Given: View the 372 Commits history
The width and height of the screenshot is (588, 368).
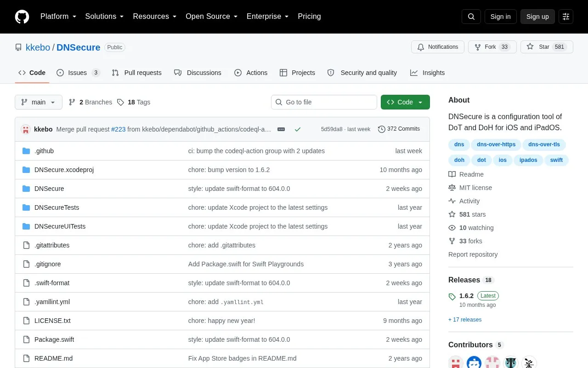Looking at the screenshot, I should point(399,129).
